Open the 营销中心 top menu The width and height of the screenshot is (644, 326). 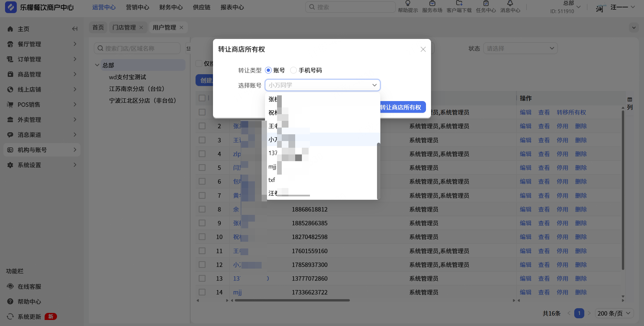pyautogui.click(x=138, y=7)
